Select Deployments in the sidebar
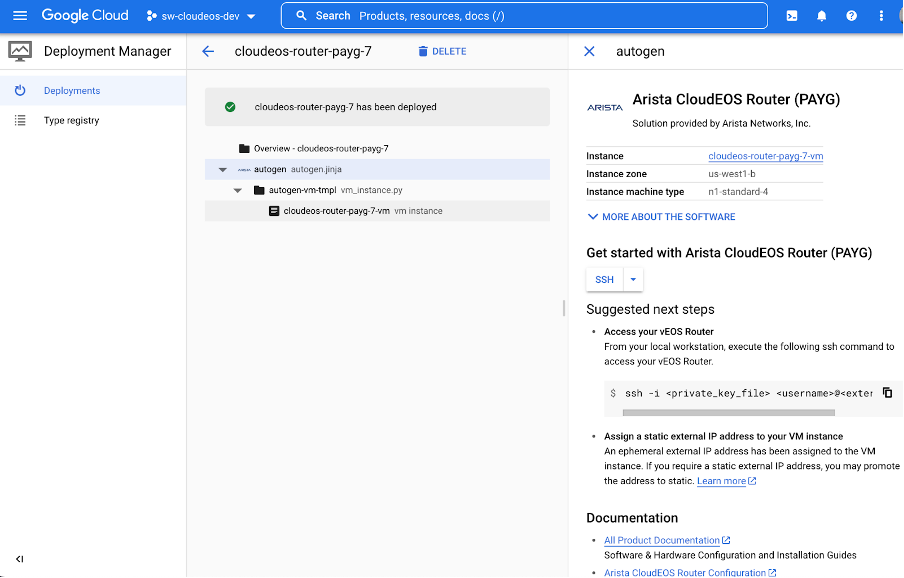 pyautogui.click(x=93, y=90)
